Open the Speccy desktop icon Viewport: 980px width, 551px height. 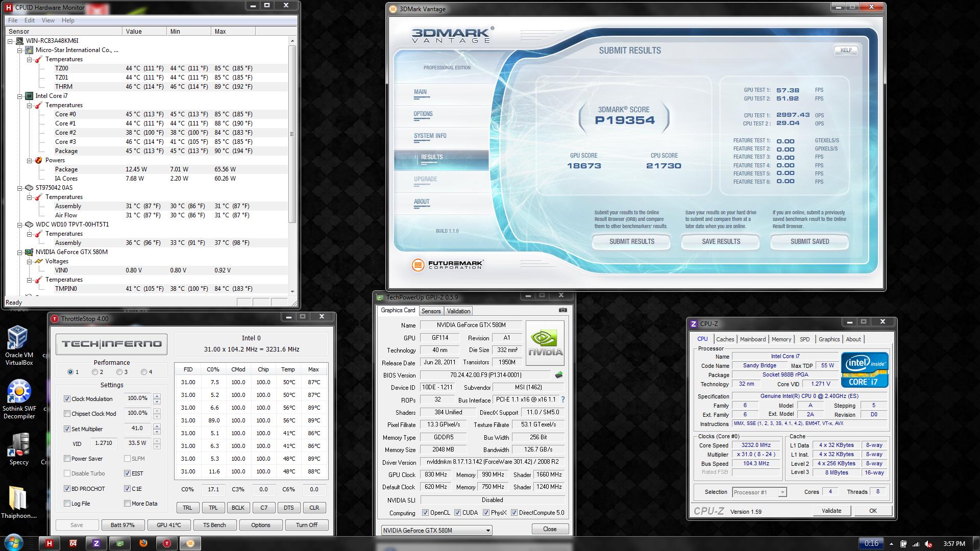pyautogui.click(x=19, y=449)
